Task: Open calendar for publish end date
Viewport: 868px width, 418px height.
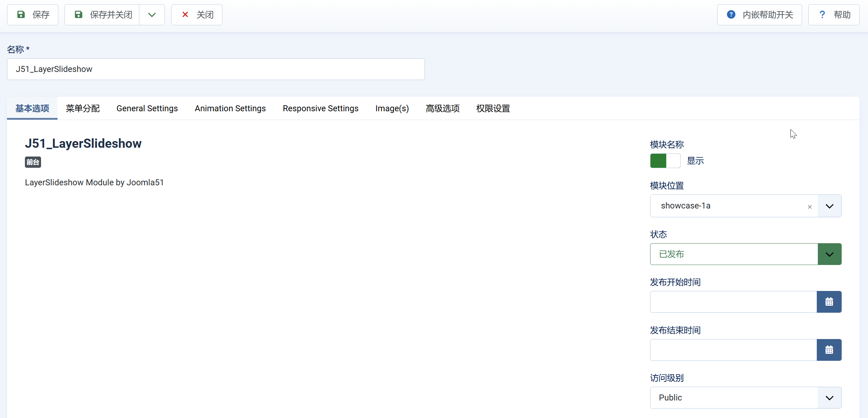Action: pyautogui.click(x=829, y=350)
